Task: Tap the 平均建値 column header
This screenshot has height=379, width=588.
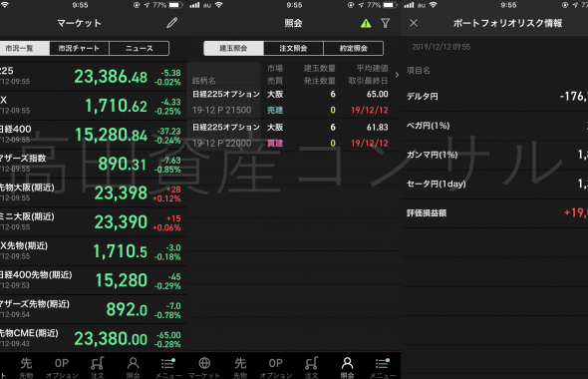Action: 372,68
